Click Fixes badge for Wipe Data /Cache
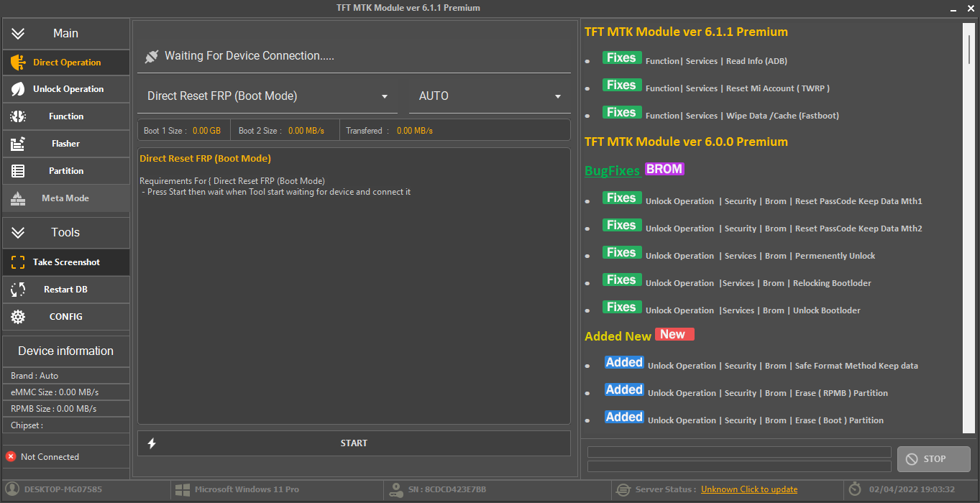The image size is (980, 503). tap(622, 113)
